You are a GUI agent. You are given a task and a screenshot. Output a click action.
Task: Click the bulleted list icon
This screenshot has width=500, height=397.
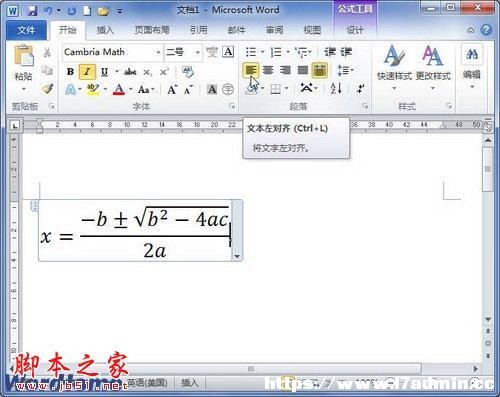pos(251,52)
